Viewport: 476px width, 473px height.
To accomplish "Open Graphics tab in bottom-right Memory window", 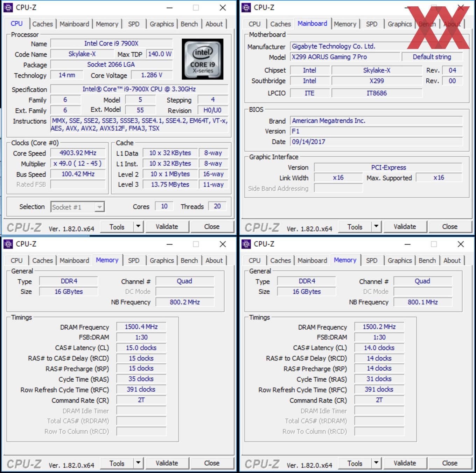I will pos(400,260).
